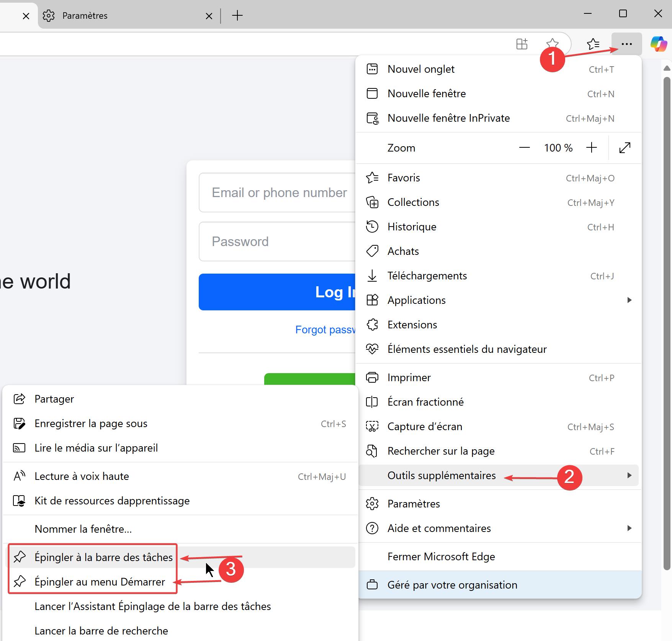Increase zoom with plus button

pyautogui.click(x=592, y=148)
